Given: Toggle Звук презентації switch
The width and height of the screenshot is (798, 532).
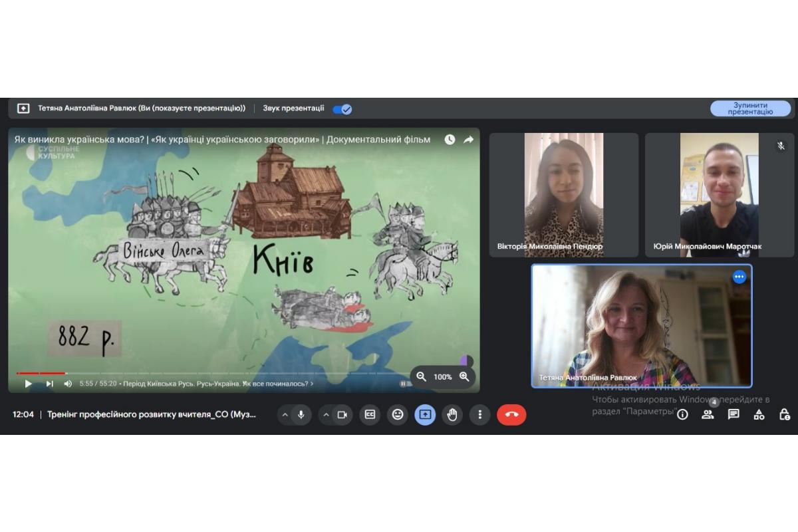Looking at the screenshot, I should point(342,109).
